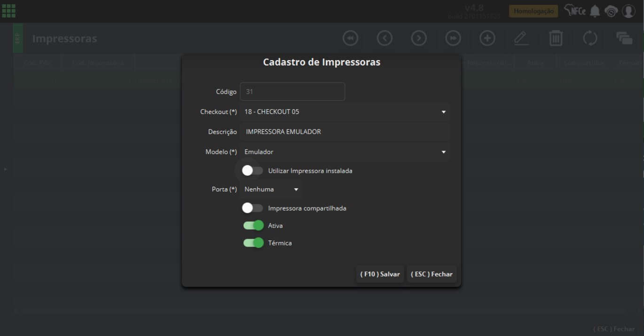644x336 pixels.
Task: Click (F10) Salvar button
Action: pos(380,274)
